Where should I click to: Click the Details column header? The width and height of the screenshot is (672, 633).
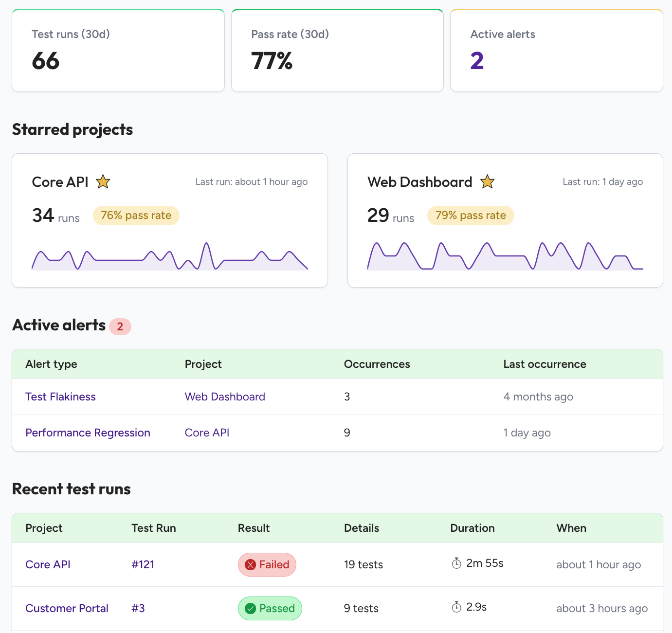tap(362, 528)
